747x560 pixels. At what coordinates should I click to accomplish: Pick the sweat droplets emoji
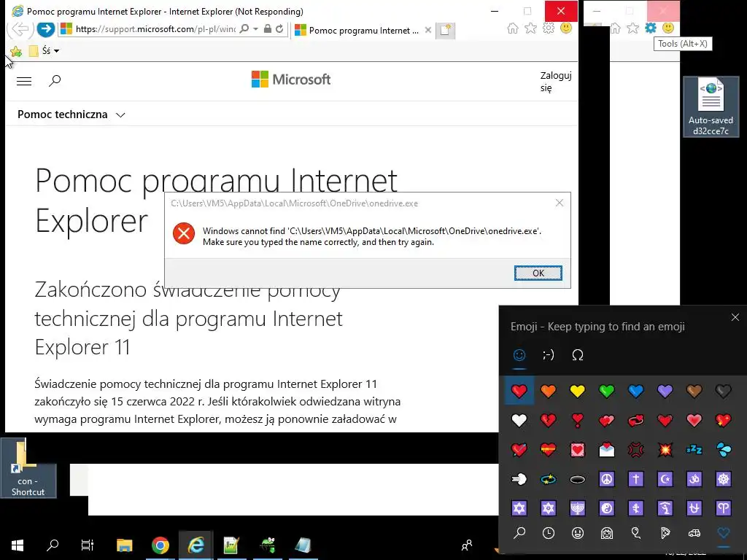click(x=723, y=449)
